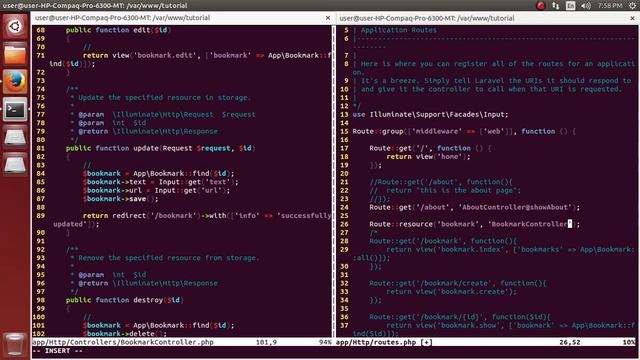Screen dimensions: 640x360
Task: Click '$bookmark->save' on line 87
Action: (114, 199)
